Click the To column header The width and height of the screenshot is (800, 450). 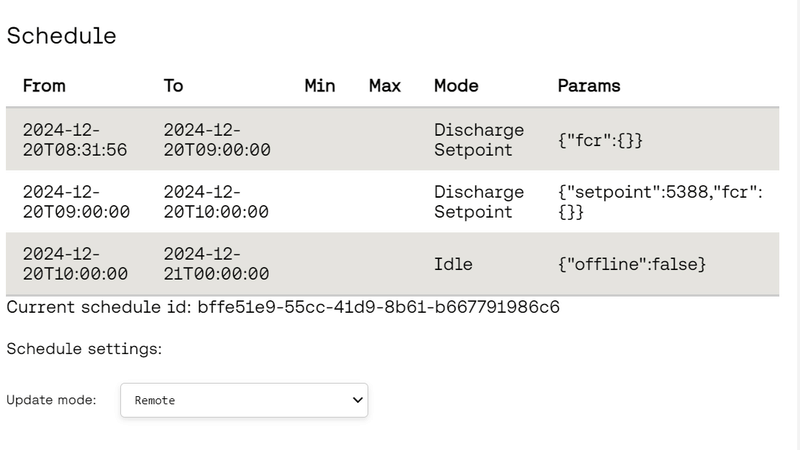pos(173,86)
